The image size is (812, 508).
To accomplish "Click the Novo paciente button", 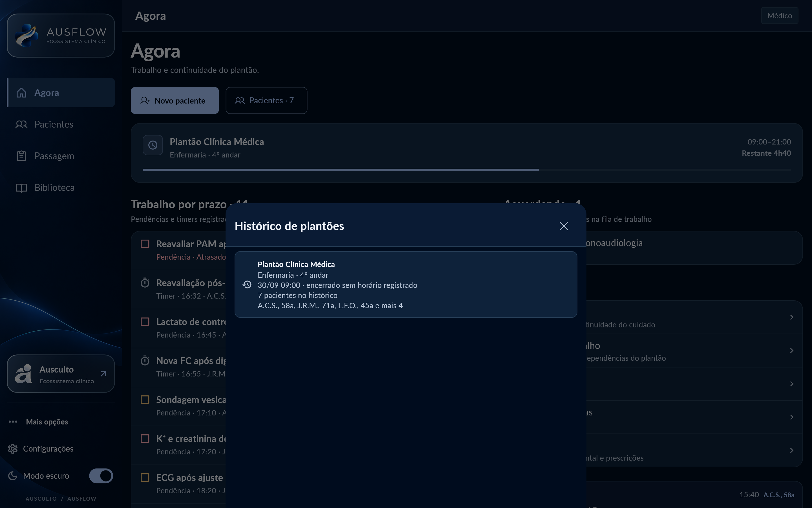I will click(175, 100).
